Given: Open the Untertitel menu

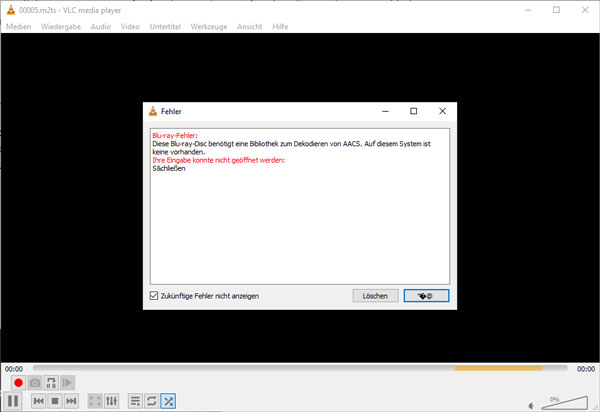Looking at the screenshot, I should coord(165,26).
